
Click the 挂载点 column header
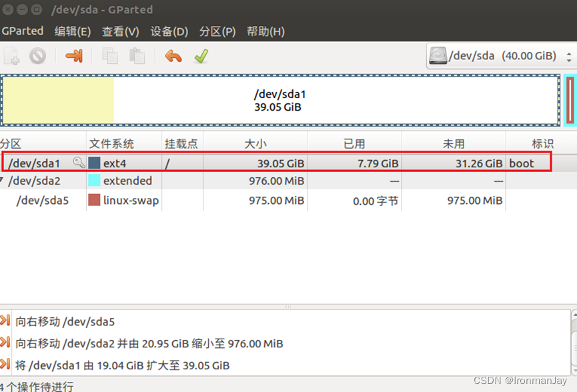click(182, 143)
